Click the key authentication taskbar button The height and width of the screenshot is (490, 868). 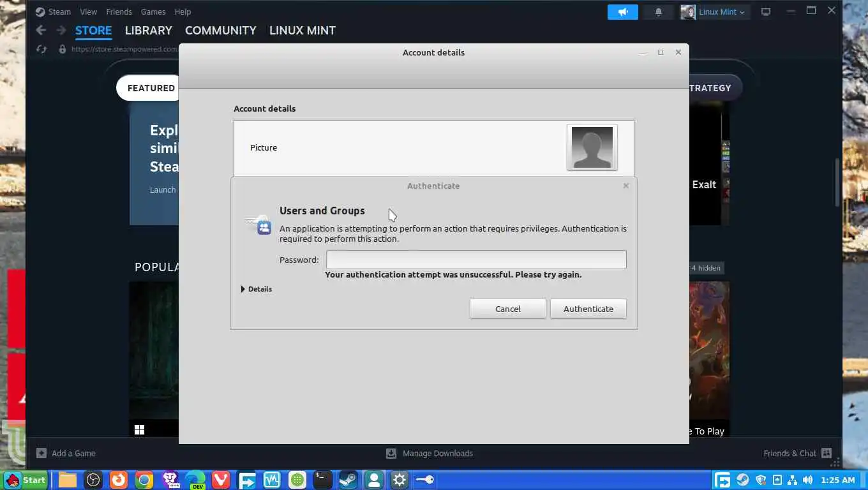pyautogui.click(x=425, y=480)
